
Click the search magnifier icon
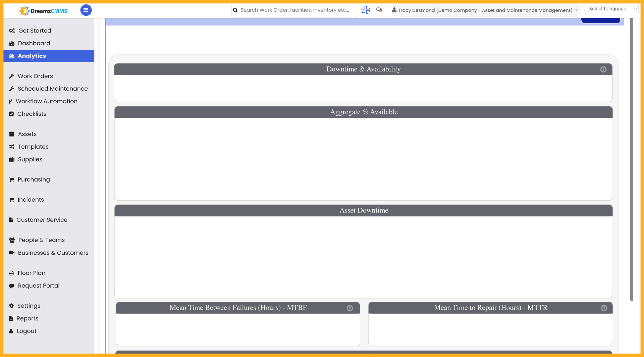[235, 10]
